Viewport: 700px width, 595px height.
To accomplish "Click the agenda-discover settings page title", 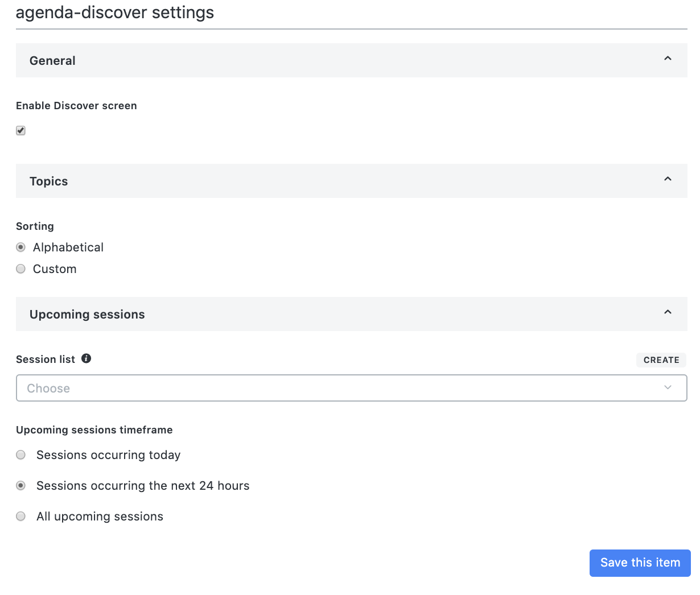I will click(115, 13).
